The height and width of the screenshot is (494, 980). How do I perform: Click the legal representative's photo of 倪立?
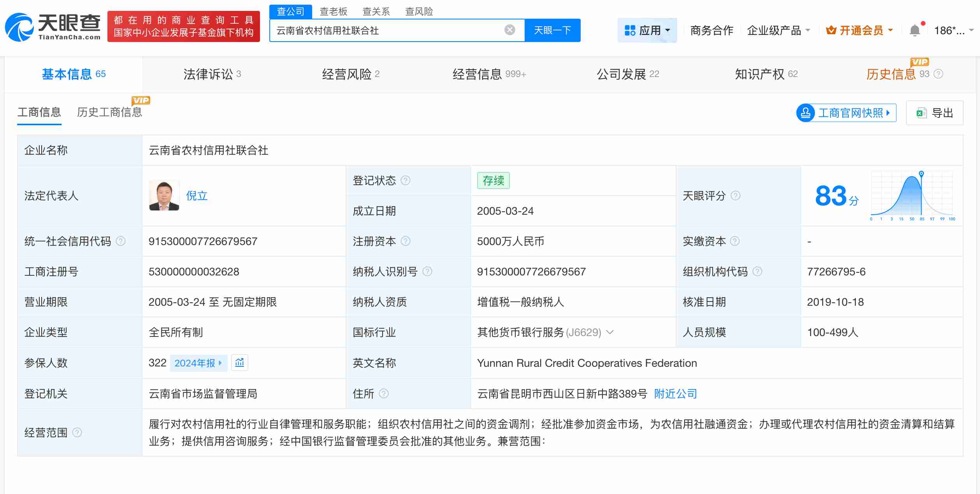point(164,195)
